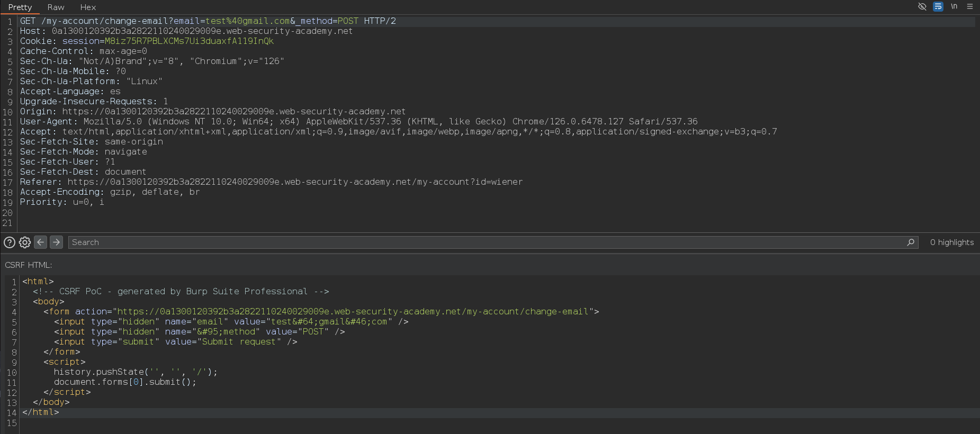Viewport: 980px width, 434px height.
Task: Switch to the Raw view tab
Action: (56, 7)
